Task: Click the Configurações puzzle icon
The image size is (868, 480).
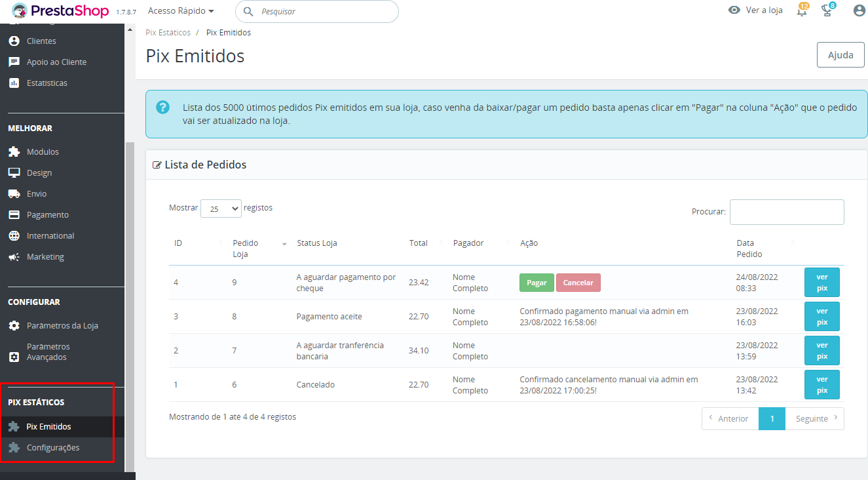Action: (14, 447)
